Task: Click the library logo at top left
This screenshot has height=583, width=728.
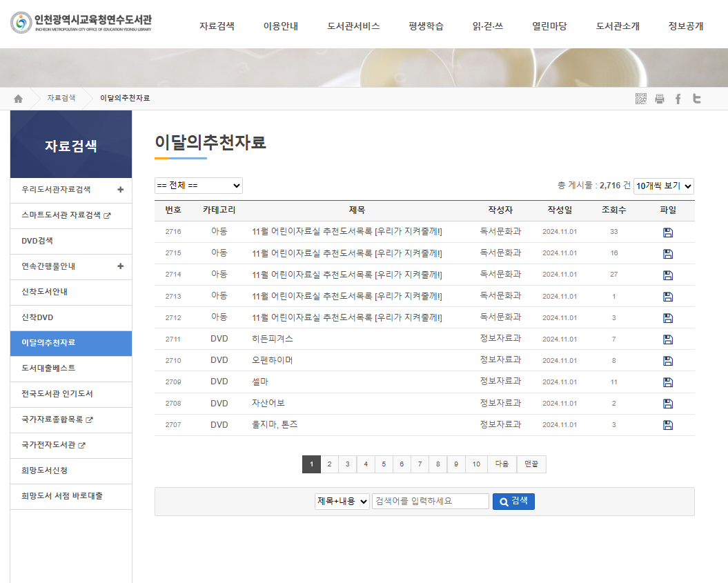Action: (81, 23)
